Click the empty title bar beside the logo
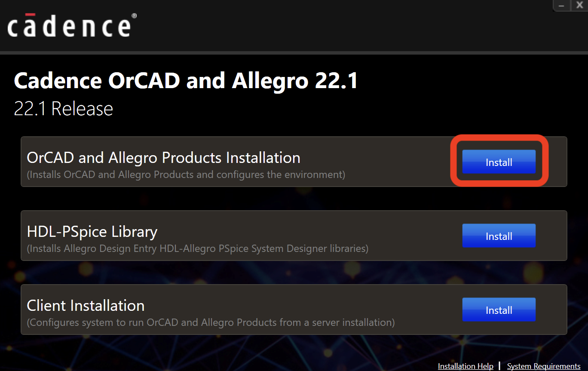 344,26
